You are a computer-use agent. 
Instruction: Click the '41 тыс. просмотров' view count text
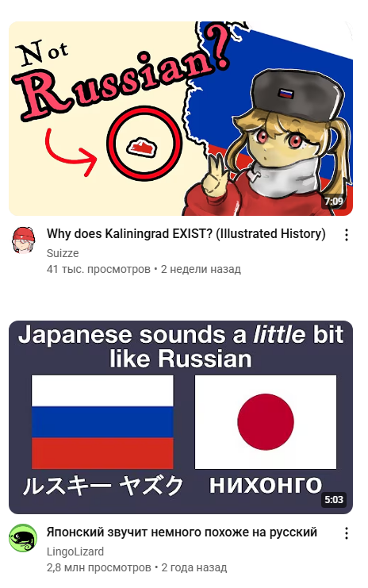[98, 269]
